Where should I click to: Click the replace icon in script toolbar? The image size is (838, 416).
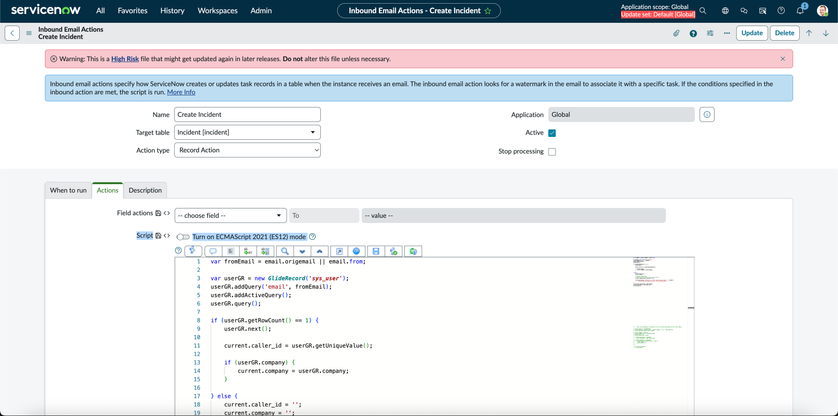click(248, 251)
